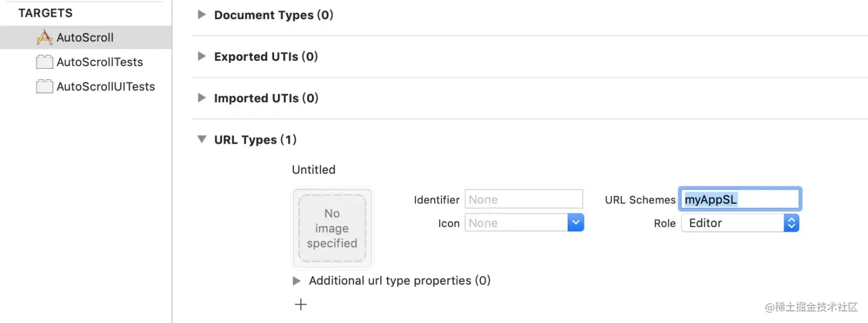Select the AutoScrollTests target label

click(100, 62)
